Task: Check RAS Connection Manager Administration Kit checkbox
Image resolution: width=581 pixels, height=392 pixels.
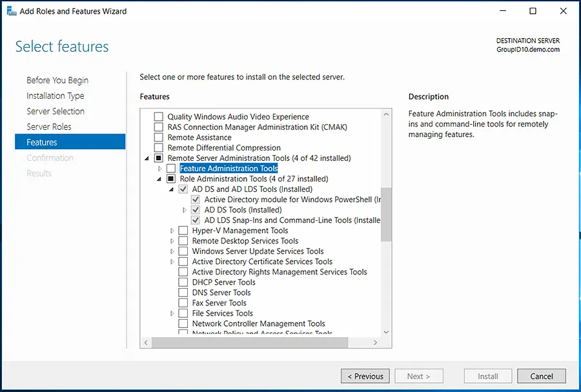Action: 159,127
